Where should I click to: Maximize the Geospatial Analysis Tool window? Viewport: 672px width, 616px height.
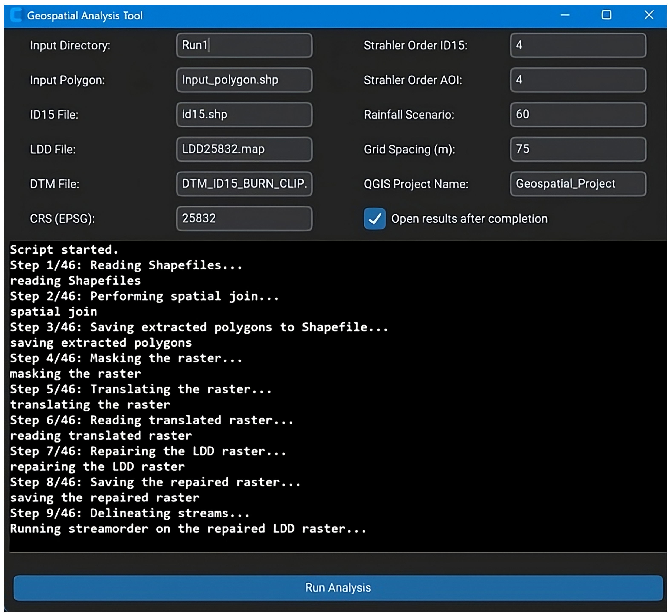(x=606, y=15)
